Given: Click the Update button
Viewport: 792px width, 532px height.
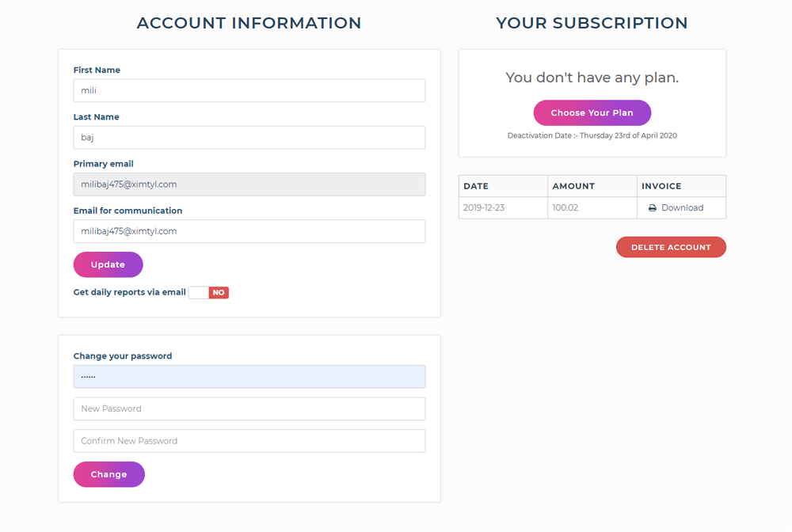Looking at the screenshot, I should coord(108,264).
